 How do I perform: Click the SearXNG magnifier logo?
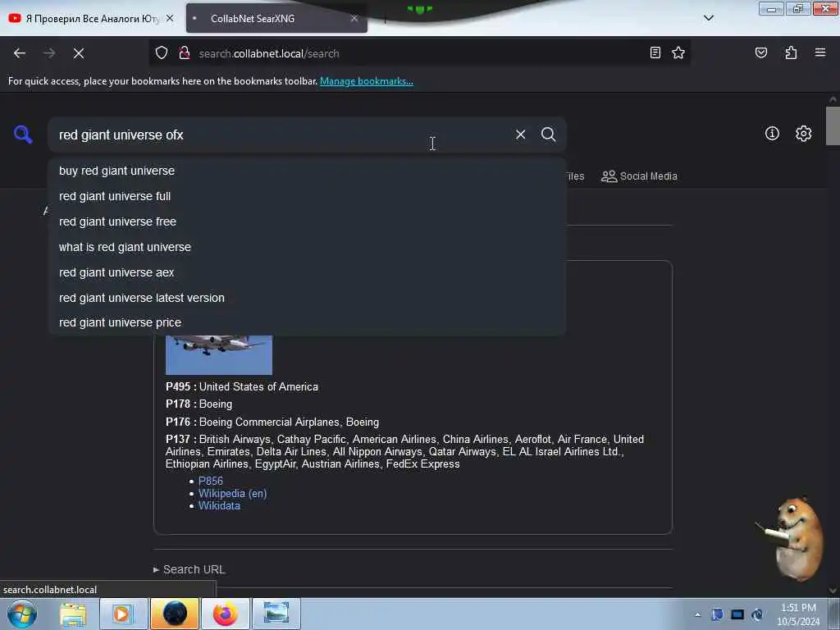click(x=23, y=134)
